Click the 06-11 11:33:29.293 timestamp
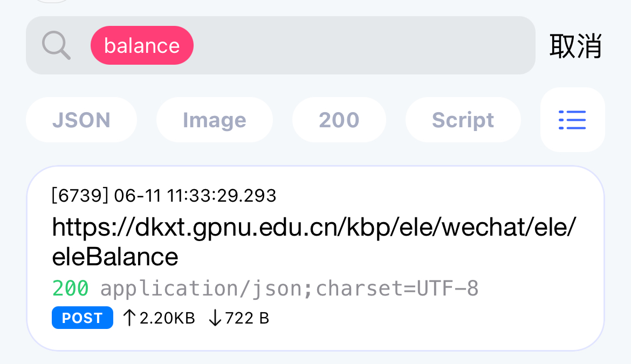This screenshot has height=364, width=631. 195,195
